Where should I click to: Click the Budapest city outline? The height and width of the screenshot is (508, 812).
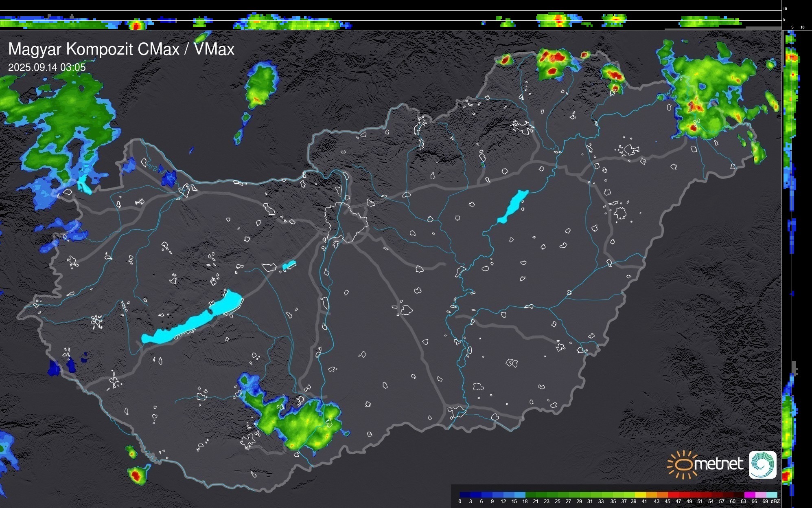click(x=346, y=222)
